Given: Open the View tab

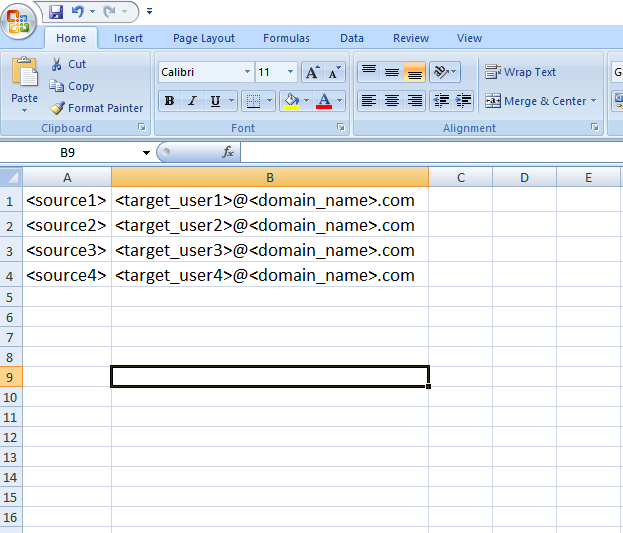Looking at the screenshot, I should click(469, 38).
